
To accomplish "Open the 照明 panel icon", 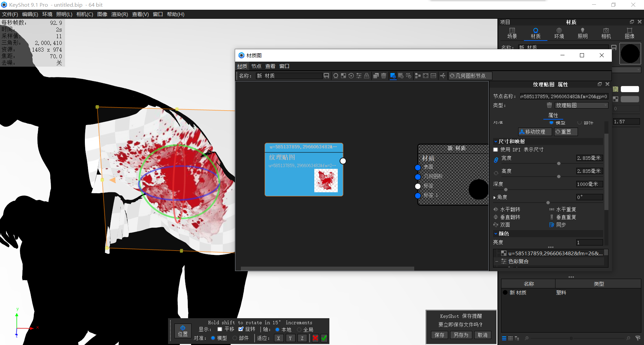I will click(x=583, y=33).
